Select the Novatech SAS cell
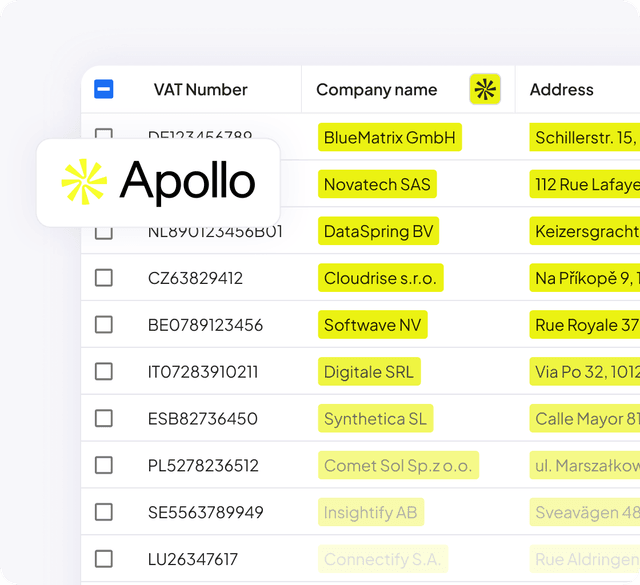The image size is (640, 585). coord(377,184)
